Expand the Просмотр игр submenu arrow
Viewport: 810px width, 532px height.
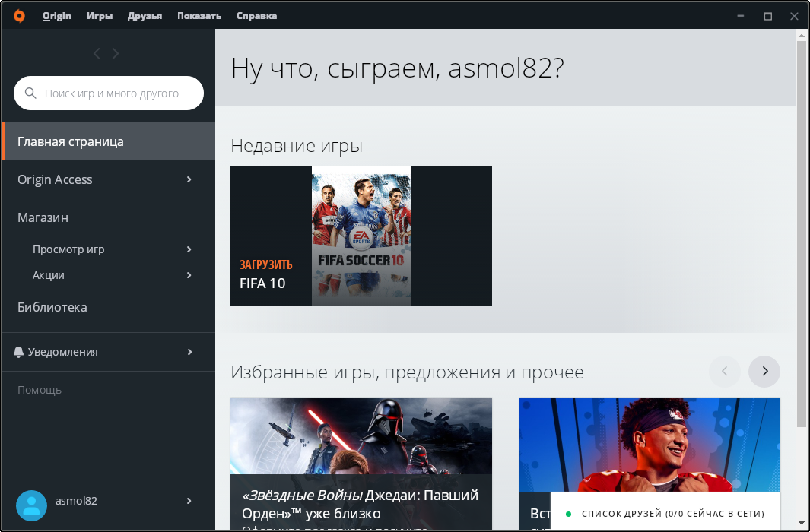click(189, 249)
